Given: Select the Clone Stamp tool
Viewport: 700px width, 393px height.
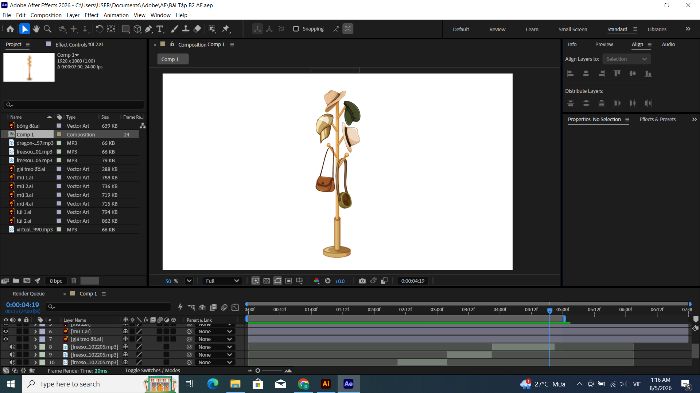Looking at the screenshot, I should coord(186,29).
